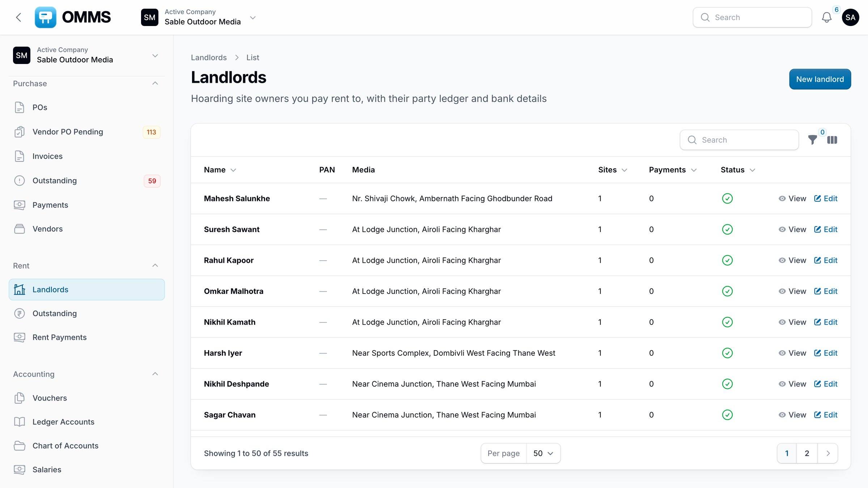Edit Harsh Iyer landlord
This screenshot has height=488, width=868.
click(x=826, y=353)
